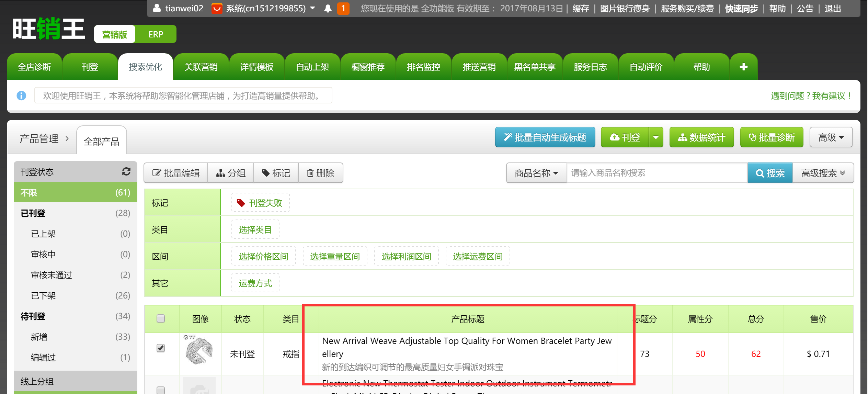This screenshot has height=394, width=868.
Task: Open the 选择运费区间 filter
Action: click(x=478, y=256)
